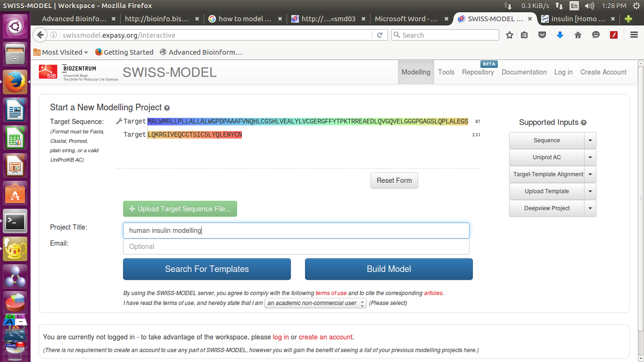Expand Sequence input dropdown arrow

point(590,140)
